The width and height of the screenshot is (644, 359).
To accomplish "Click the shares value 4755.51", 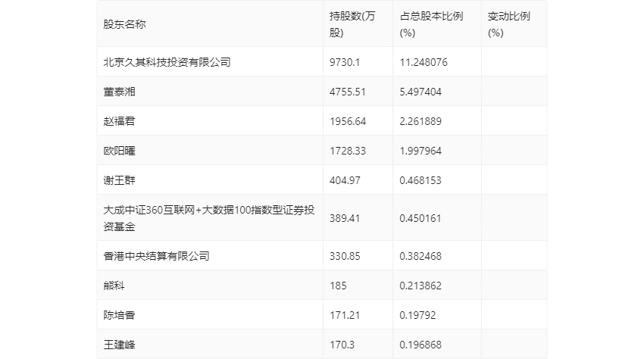I will click(x=348, y=92).
